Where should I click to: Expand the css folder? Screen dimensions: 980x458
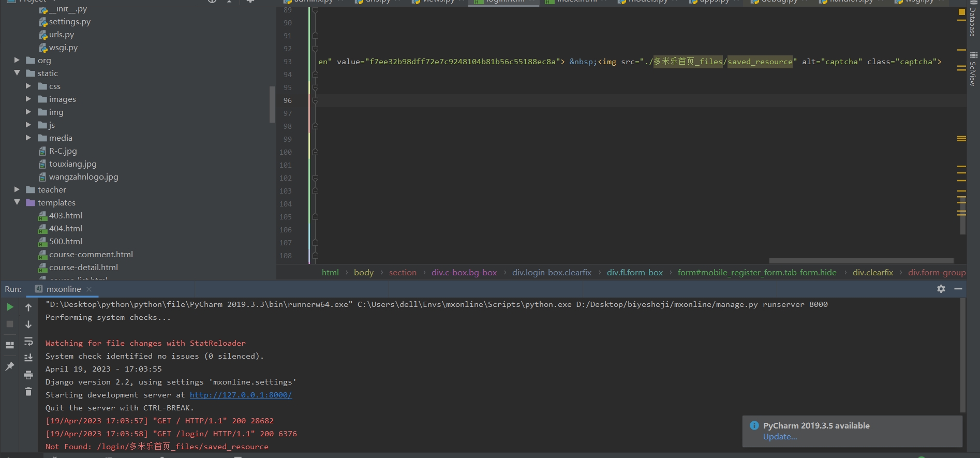click(x=28, y=86)
